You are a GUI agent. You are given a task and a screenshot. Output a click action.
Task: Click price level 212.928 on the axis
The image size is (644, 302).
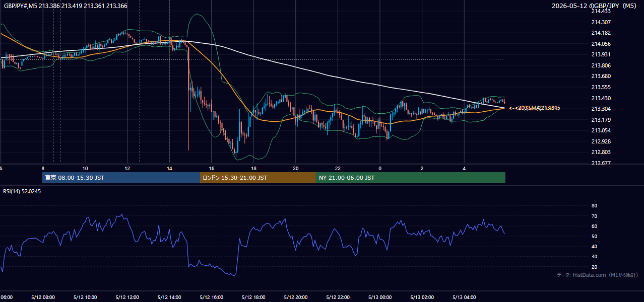coord(601,141)
